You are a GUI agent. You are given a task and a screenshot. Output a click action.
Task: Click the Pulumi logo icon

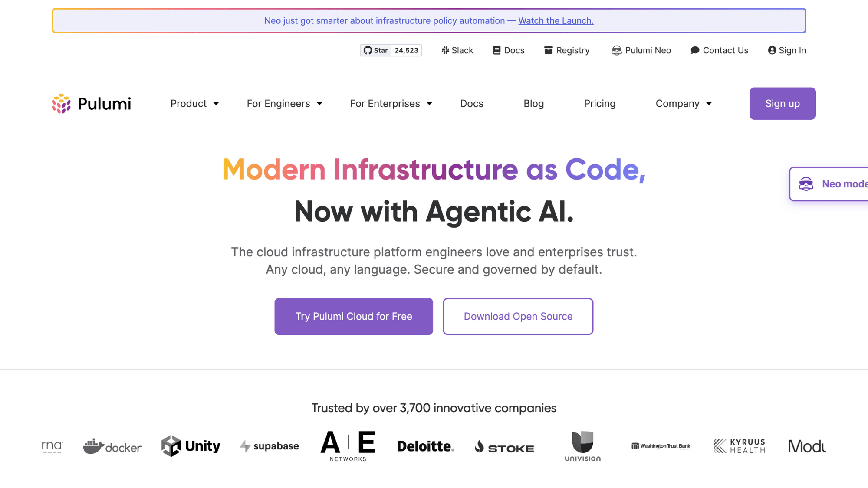pyautogui.click(x=61, y=104)
